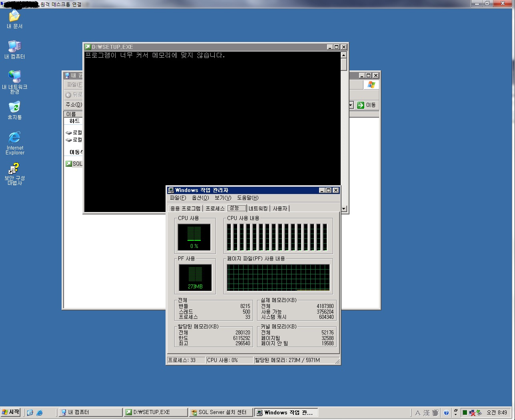Click the D:\SETUP.EXE console title icon

pos(88,47)
